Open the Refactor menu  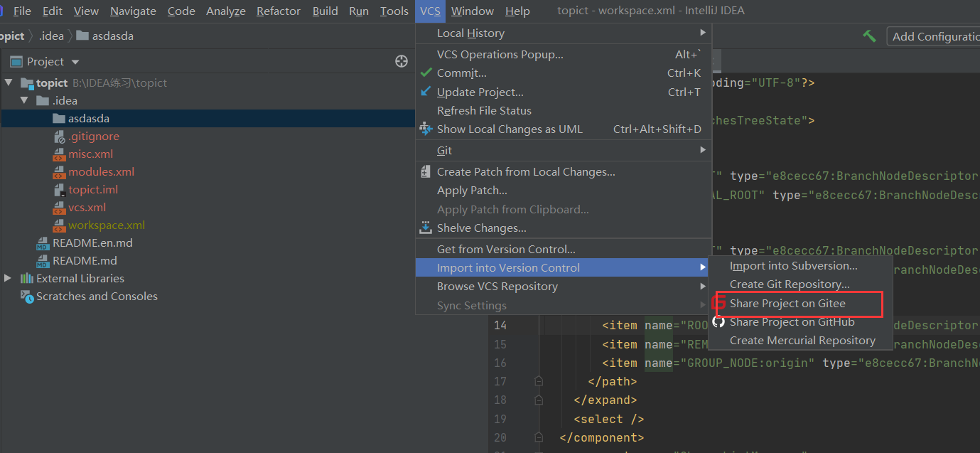pos(278,11)
